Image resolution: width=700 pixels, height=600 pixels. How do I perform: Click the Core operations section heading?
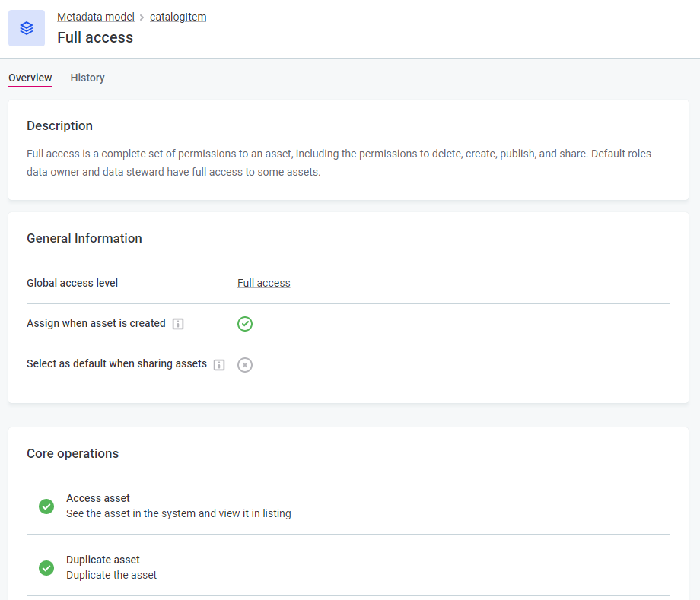[x=73, y=453]
